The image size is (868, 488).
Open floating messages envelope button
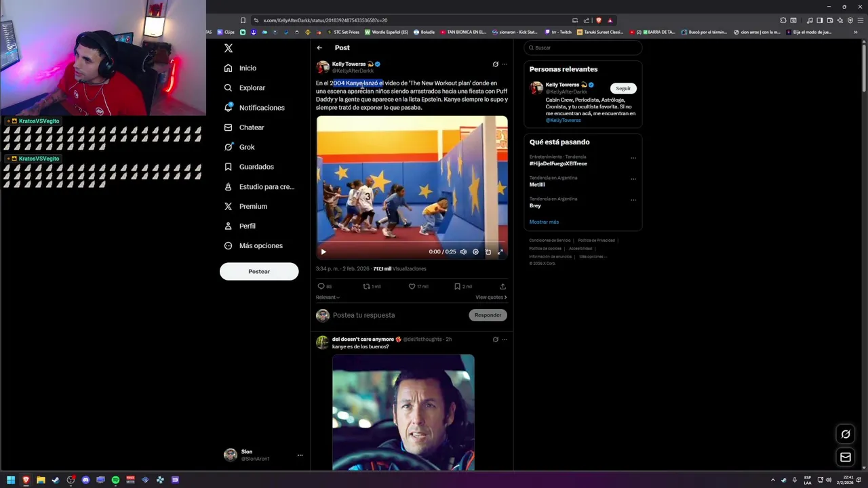pyautogui.click(x=846, y=457)
